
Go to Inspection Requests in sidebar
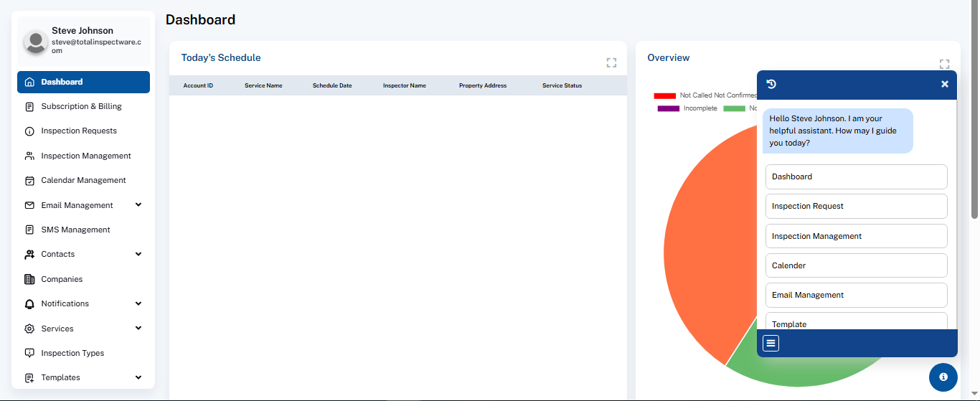click(79, 131)
